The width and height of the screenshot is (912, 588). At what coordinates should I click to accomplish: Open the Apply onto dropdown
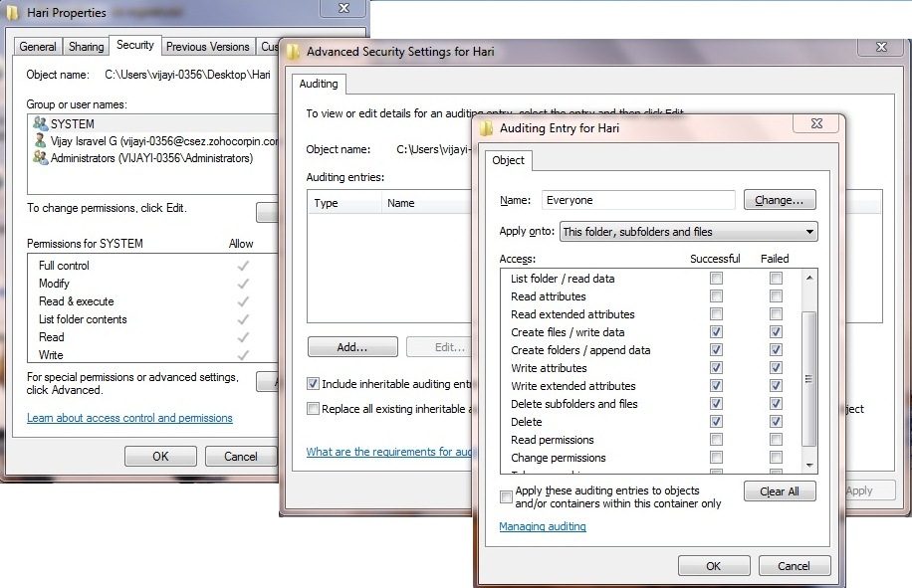688,231
